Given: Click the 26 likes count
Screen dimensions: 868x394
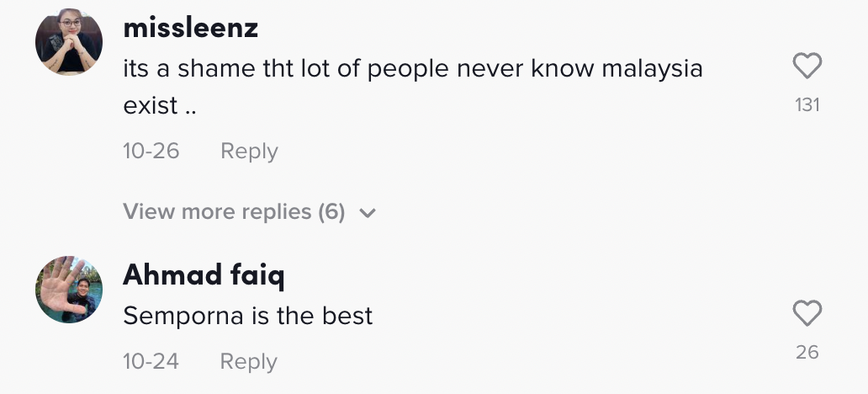Looking at the screenshot, I should click(807, 353).
